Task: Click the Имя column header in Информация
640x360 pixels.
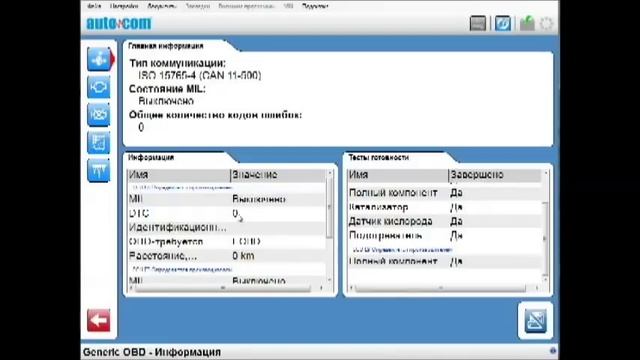Action: click(x=178, y=175)
